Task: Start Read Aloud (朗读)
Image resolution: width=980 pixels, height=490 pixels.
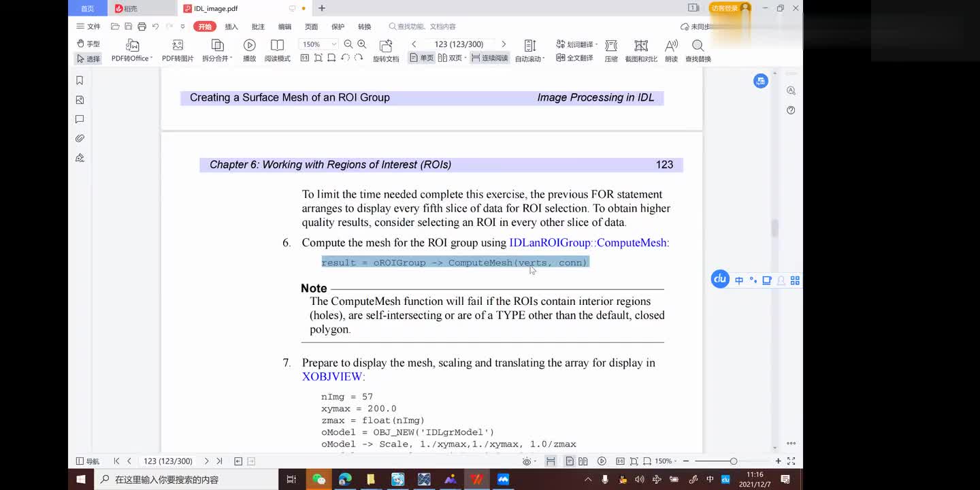Action: click(x=671, y=51)
